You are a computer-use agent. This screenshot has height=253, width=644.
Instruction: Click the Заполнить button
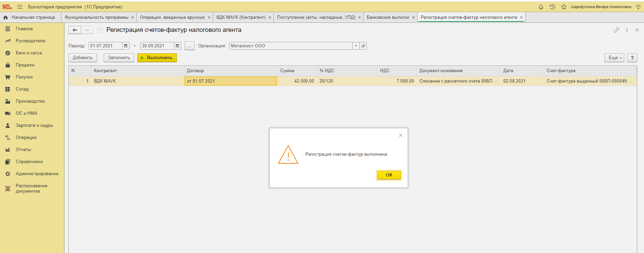click(119, 58)
